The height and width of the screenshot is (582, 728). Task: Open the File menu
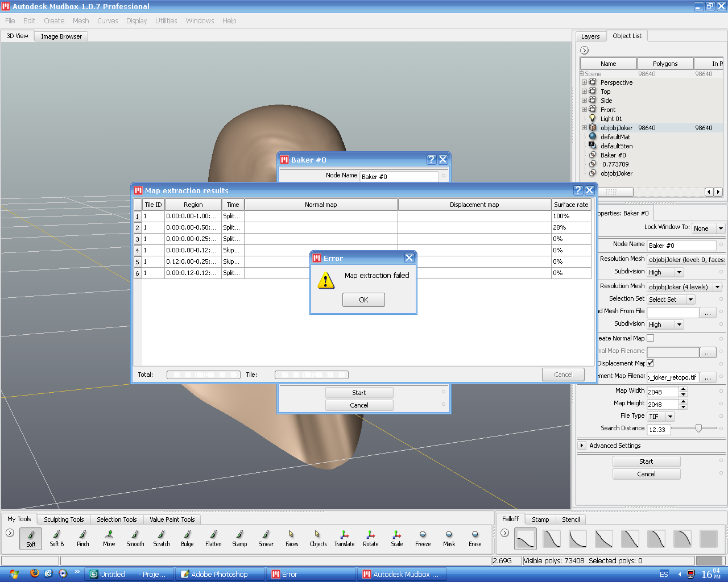[10, 20]
